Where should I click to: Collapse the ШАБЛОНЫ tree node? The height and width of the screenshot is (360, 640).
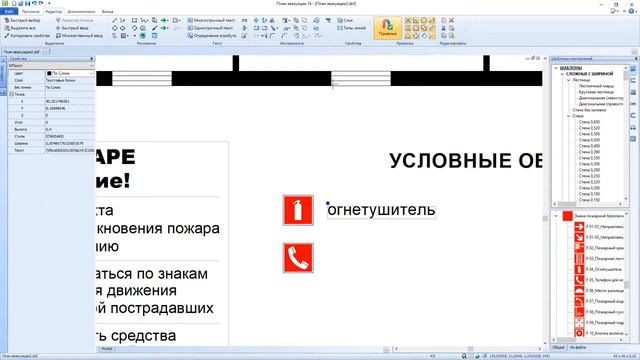556,68
